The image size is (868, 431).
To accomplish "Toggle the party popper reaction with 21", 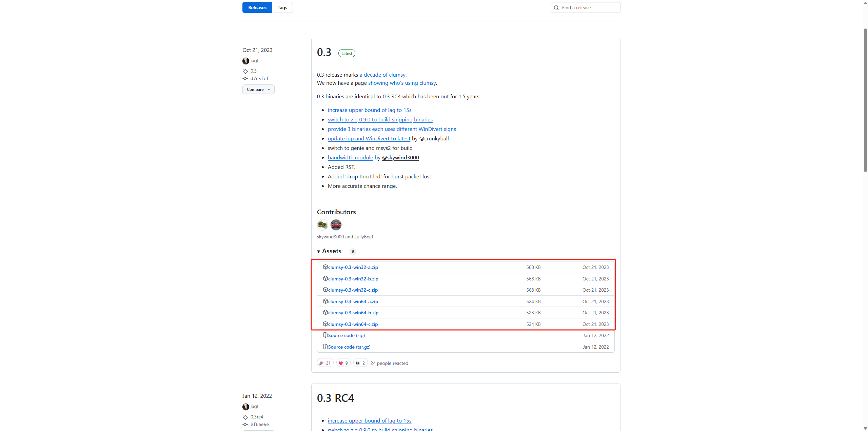I will 325,363.
